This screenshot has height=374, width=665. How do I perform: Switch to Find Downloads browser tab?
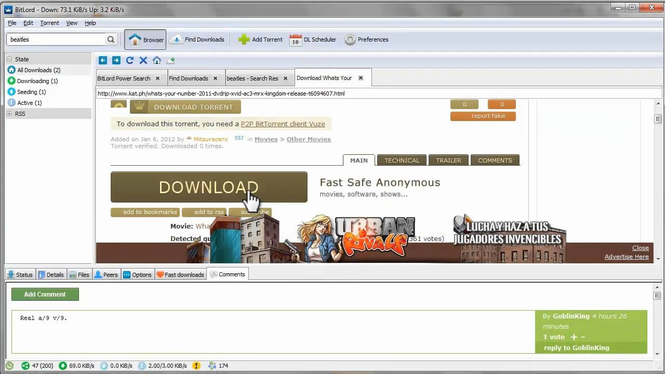point(189,78)
